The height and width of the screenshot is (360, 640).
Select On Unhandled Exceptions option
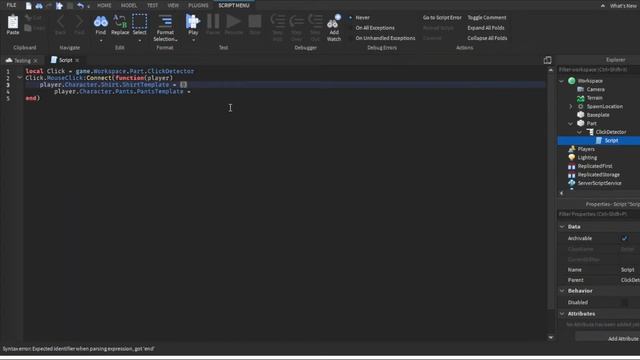click(x=385, y=38)
